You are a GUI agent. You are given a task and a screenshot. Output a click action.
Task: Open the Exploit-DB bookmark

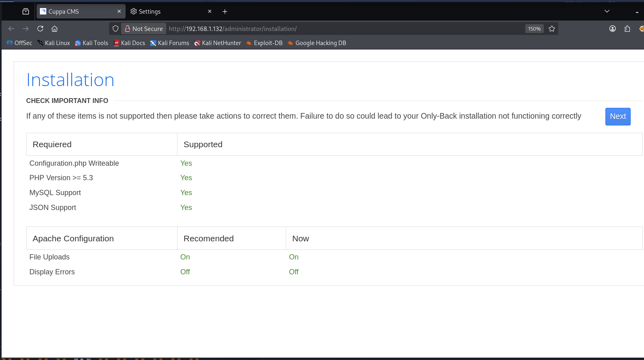(264, 43)
